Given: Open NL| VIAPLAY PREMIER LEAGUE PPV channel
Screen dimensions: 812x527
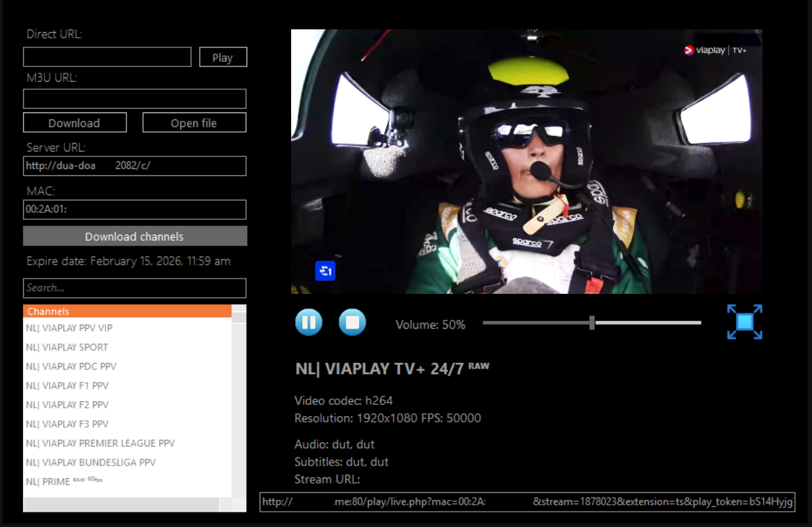Looking at the screenshot, I should (101, 443).
